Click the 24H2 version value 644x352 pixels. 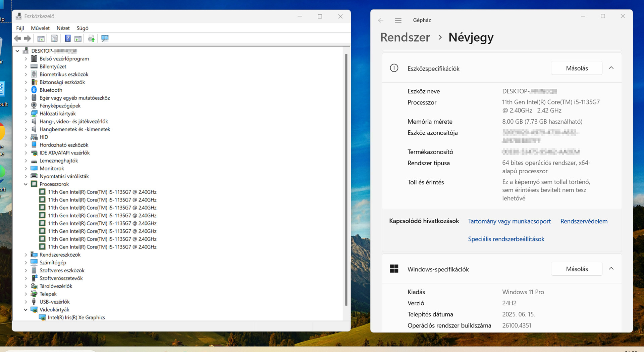click(509, 303)
